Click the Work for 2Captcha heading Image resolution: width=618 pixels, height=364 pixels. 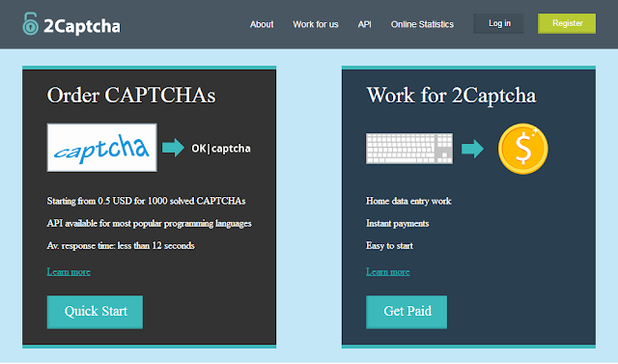coord(451,96)
